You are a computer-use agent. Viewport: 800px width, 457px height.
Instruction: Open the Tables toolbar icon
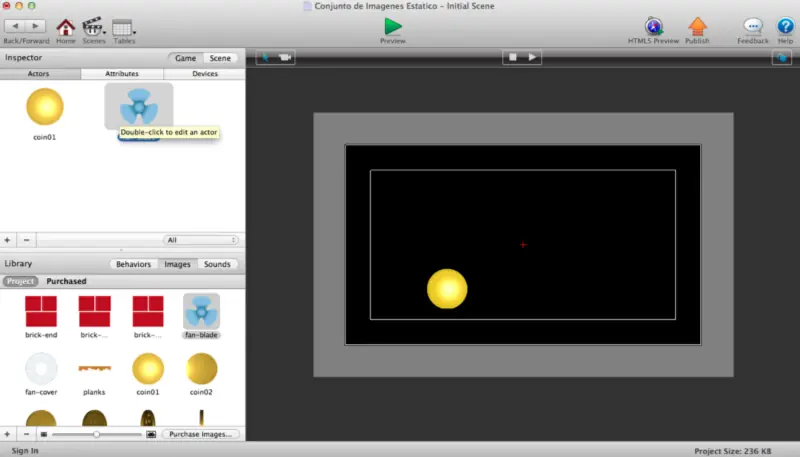coord(122,28)
